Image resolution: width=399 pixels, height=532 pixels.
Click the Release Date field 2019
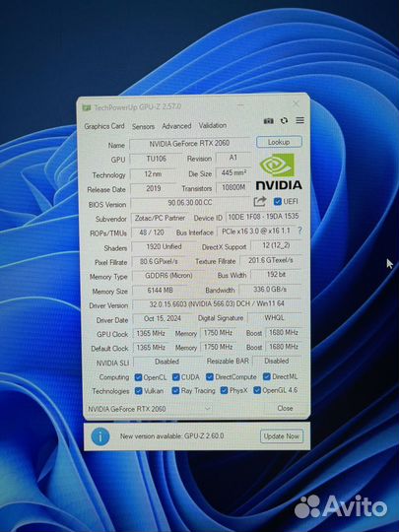(x=154, y=188)
